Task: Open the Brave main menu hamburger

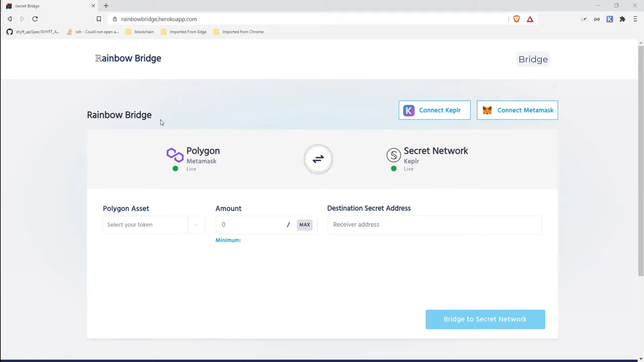Action: pyautogui.click(x=635, y=19)
